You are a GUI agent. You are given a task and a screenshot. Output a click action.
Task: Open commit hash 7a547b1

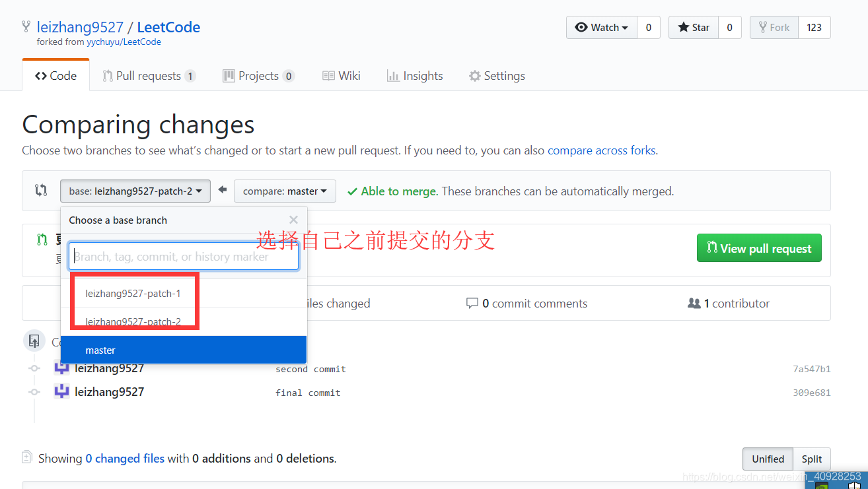pos(812,369)
